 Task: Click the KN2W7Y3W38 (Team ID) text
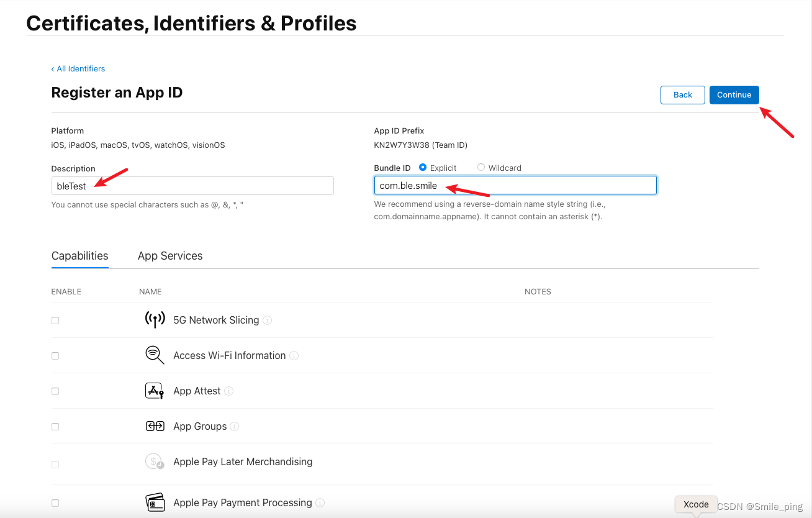point(420,145)
